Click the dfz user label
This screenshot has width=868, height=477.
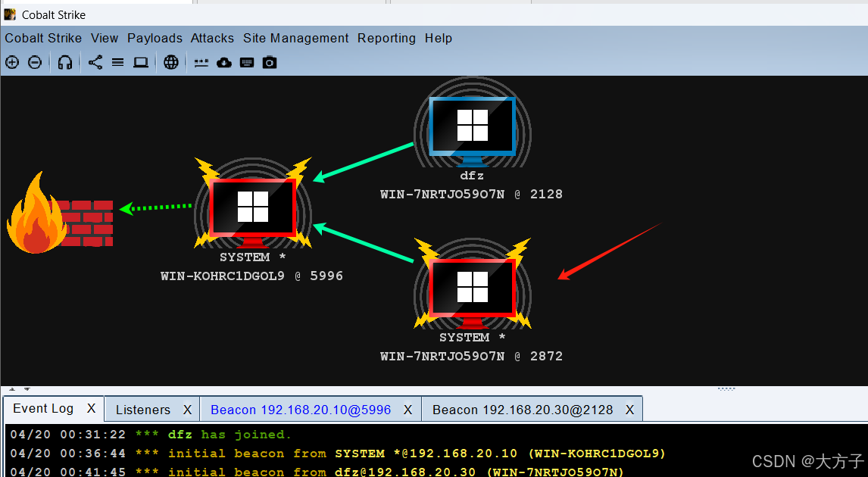point(472,176)
